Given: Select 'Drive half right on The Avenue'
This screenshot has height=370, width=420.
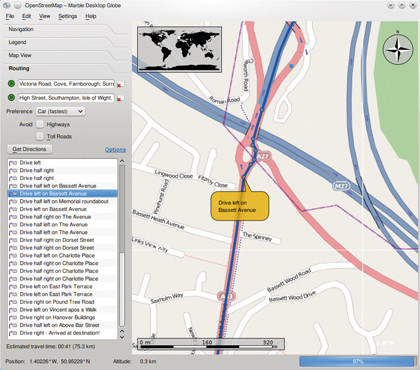Looking at the screenshot, I should click(x=63, y=217).
